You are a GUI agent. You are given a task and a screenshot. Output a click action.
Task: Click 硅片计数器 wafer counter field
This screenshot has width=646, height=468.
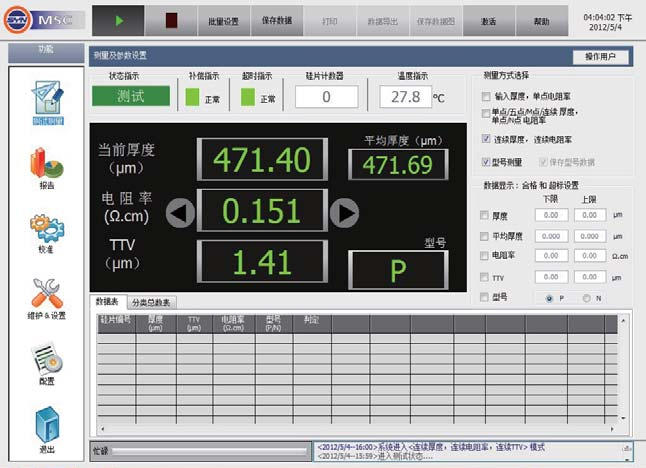click(327, 97)
